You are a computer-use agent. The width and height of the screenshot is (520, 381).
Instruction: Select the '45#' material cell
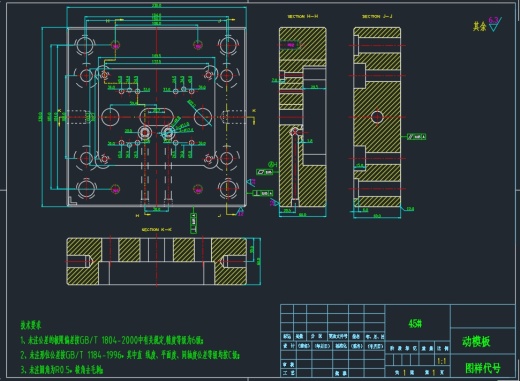click(x=415, y=323)
